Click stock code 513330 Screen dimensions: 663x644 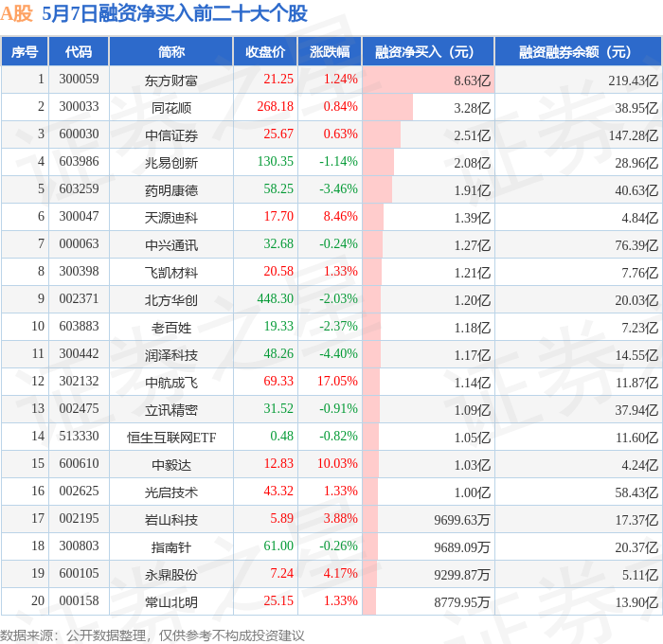(79, 436)
